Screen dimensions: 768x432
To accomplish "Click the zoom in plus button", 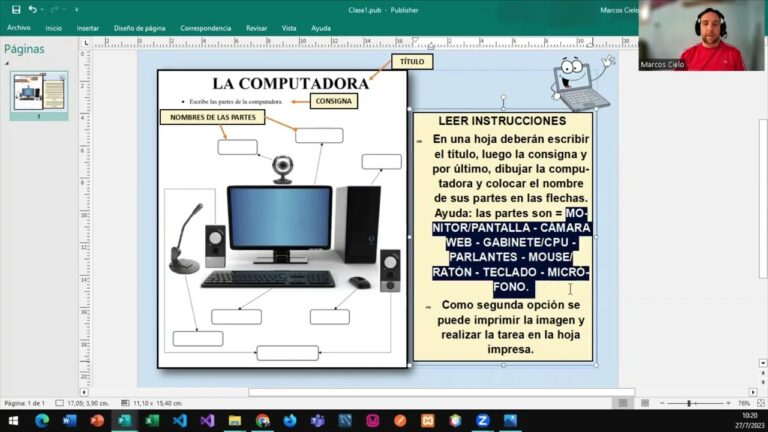I will [728, 403].
